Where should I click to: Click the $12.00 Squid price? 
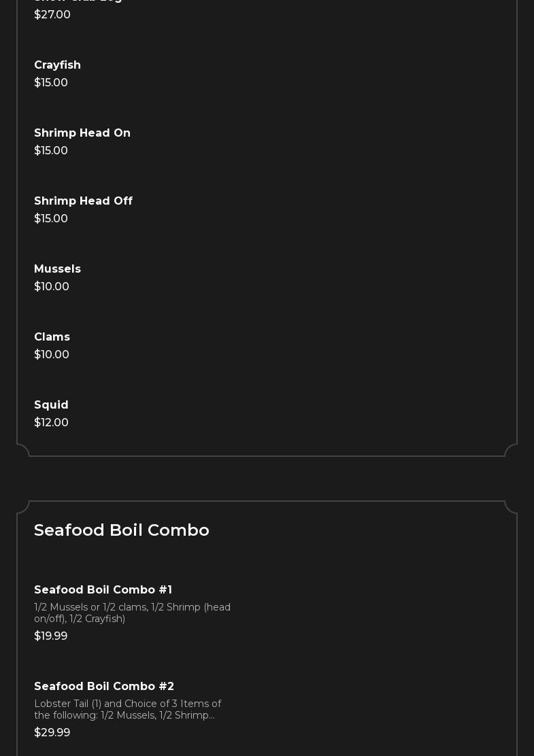(x=51, y=423)
